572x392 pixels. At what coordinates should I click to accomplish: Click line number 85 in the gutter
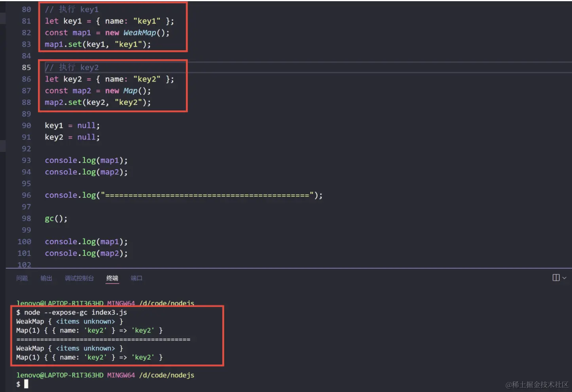(x=26, y=67)
